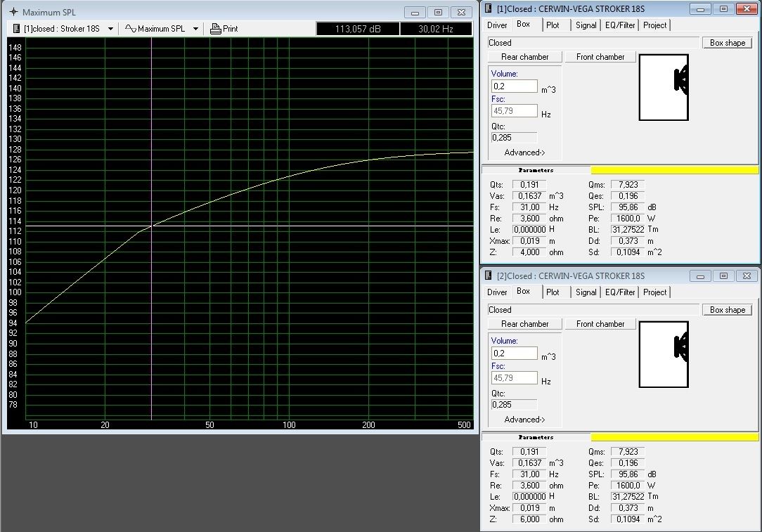This screenshot has width=762, height=532.
Task: Click the Fs value 31,00 in window [1]Closed
Action: click(x=529, y=207)
